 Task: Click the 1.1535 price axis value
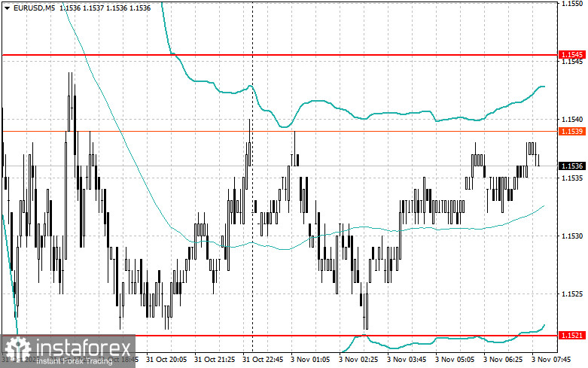tap(572, 178)
